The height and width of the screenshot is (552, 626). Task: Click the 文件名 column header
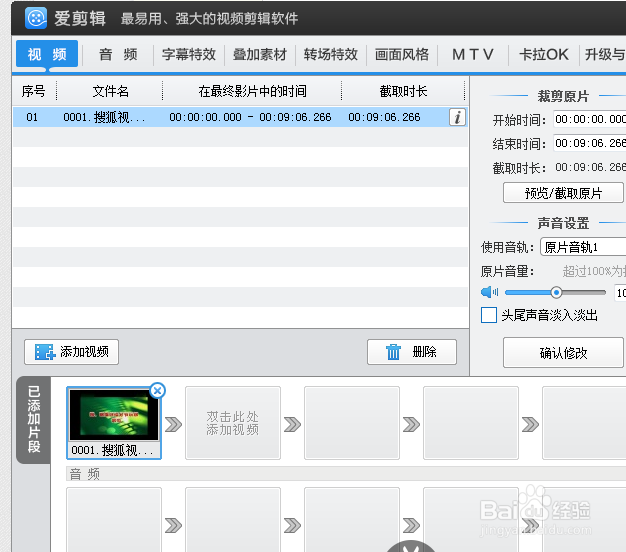110,91
